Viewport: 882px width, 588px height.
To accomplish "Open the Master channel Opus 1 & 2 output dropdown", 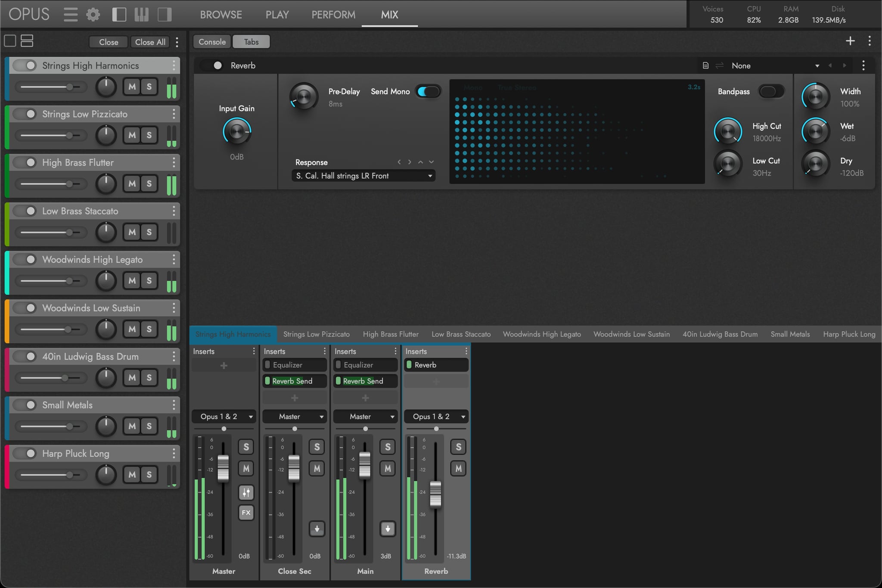I will (224, 417).
